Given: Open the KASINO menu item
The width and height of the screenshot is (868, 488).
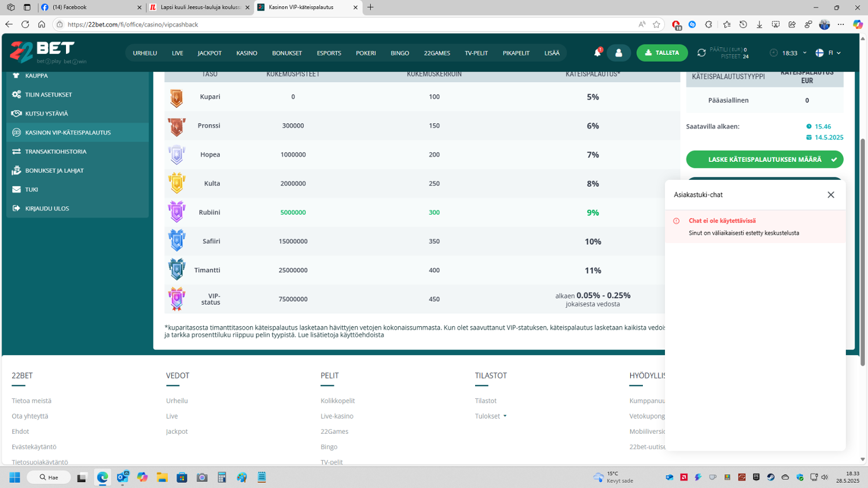Looking at the screenshot, I should click(247, 53).
